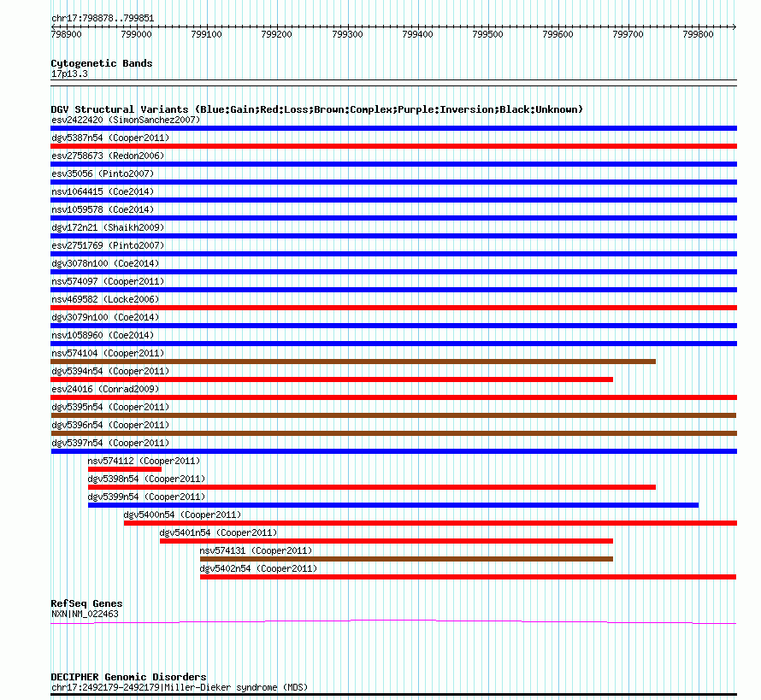Click the red bar of dgv5402n54
Image resolution: width=761 pixels, height=700 pixels.
[468, 577]
